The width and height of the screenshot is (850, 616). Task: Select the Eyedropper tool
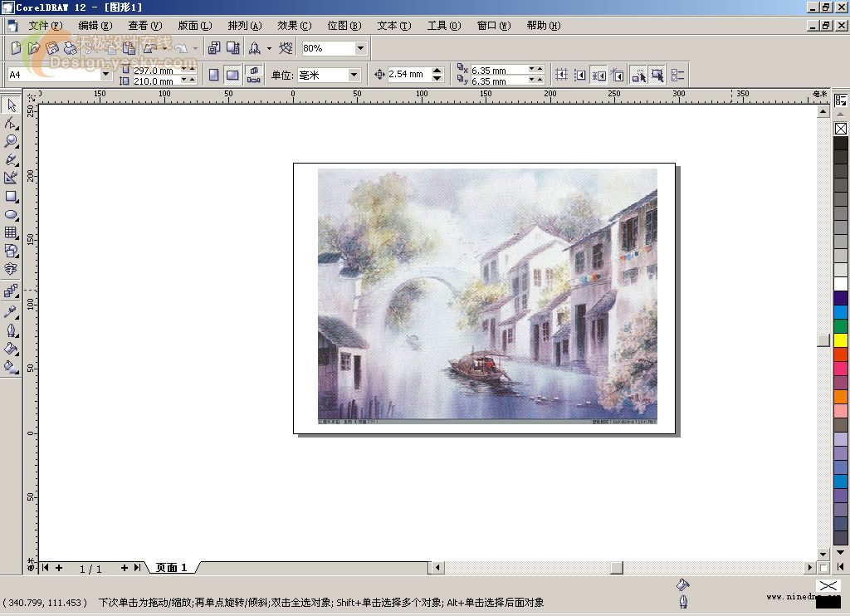11,312
